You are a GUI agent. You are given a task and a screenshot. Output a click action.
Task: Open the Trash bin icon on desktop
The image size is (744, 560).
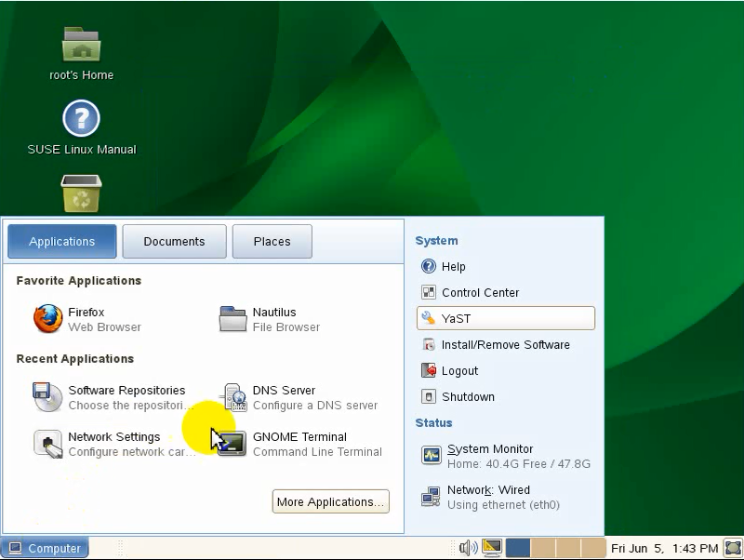[x=81, y=193]
